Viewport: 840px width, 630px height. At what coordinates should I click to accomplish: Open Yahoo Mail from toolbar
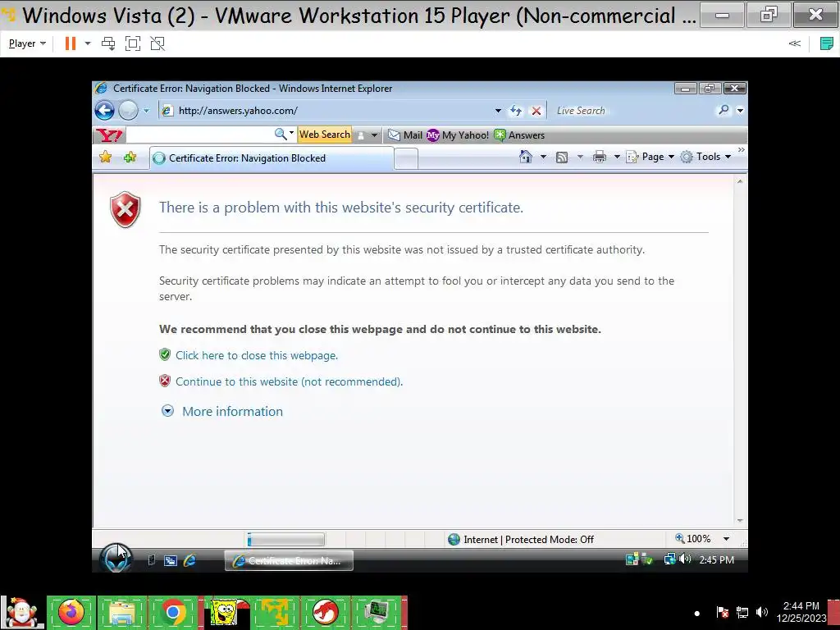(405, 135)
